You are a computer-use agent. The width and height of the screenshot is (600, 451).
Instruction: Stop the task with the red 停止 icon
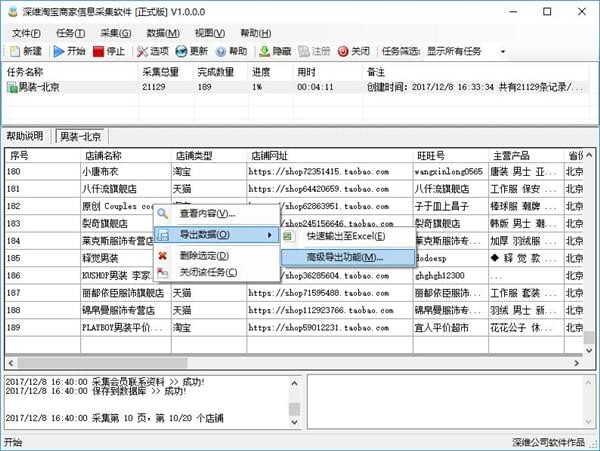tap(98, 51)
